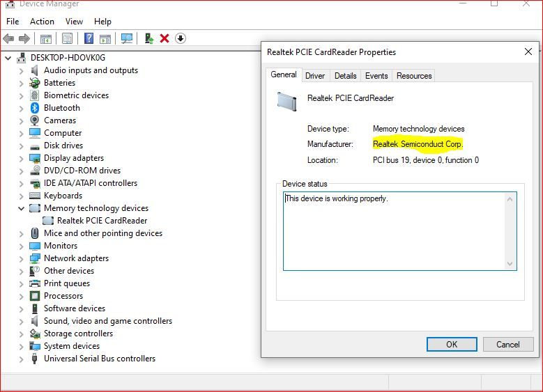This screenshot has width=543, height=392.
Task: Click the DVD/CD-ROM drives disc icon
Action: (x=35, y=171)
